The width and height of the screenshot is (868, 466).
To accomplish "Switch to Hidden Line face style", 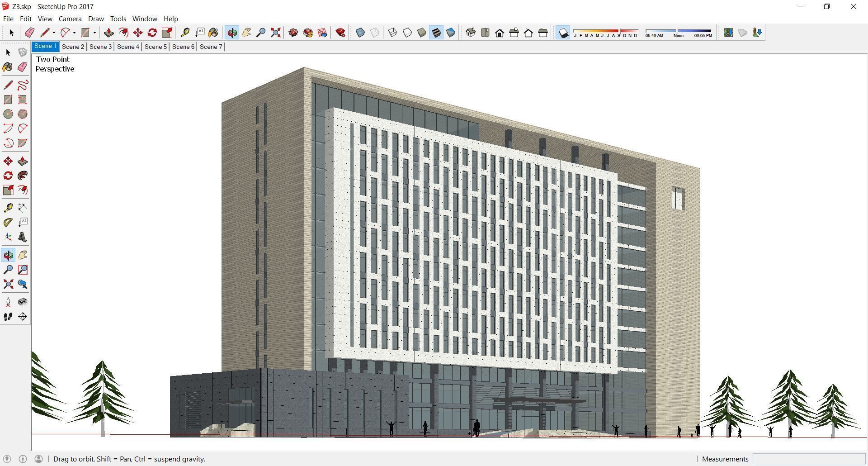I will (407, 33).
